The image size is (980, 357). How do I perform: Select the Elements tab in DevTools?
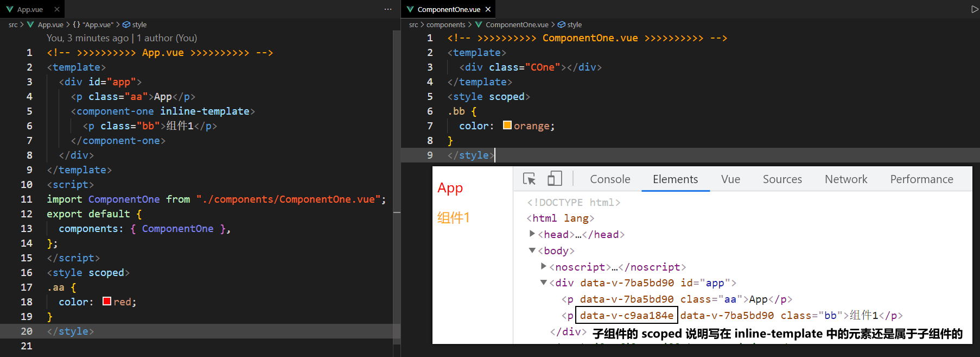pyautogui.click(x=676, y=179)
